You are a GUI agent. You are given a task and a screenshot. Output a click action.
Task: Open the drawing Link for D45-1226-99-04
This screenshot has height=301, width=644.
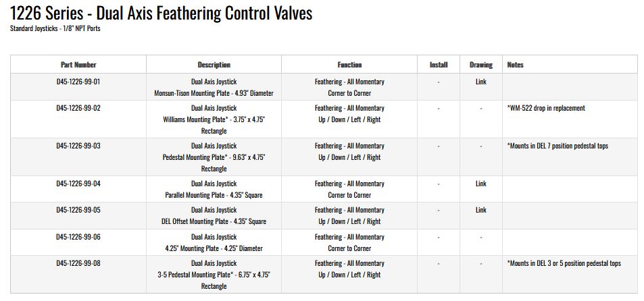(480, 184)
